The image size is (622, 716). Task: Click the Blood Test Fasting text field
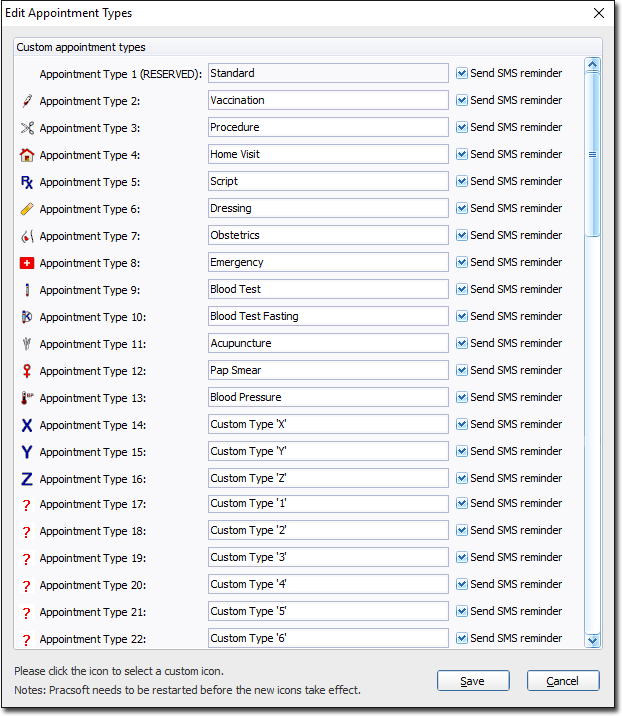(328, 316)
